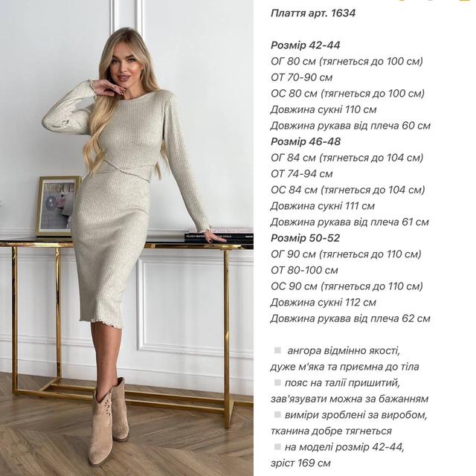Click 'Довжина сукні 110 см' line
This screenshot has height=476, width=476.
tap(324, 109)
